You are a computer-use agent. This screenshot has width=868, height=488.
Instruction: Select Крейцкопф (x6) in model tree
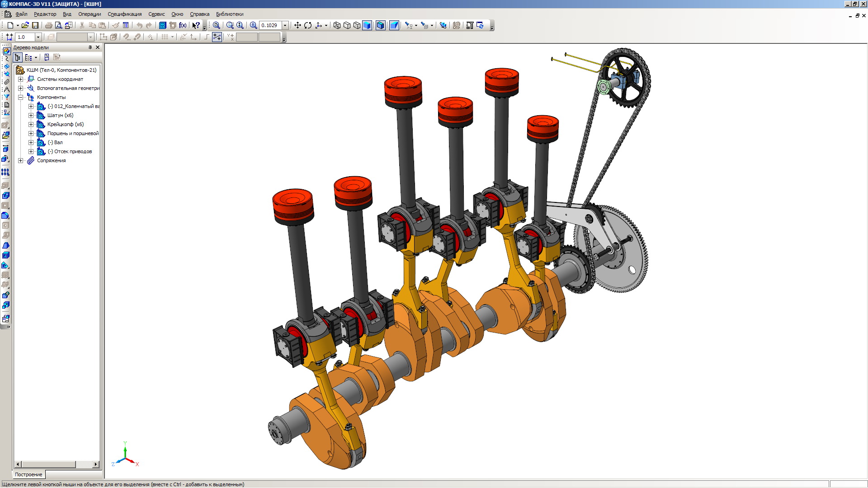65,124
